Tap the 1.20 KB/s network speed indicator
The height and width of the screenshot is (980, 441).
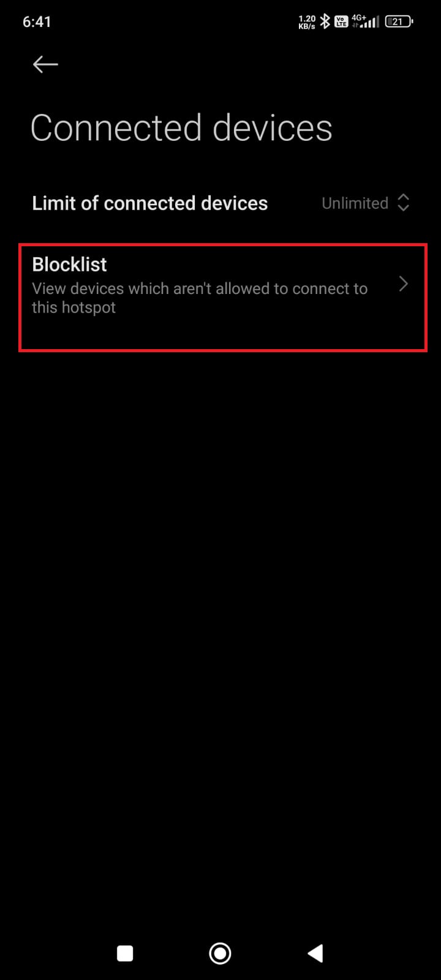tap(307, 22)
